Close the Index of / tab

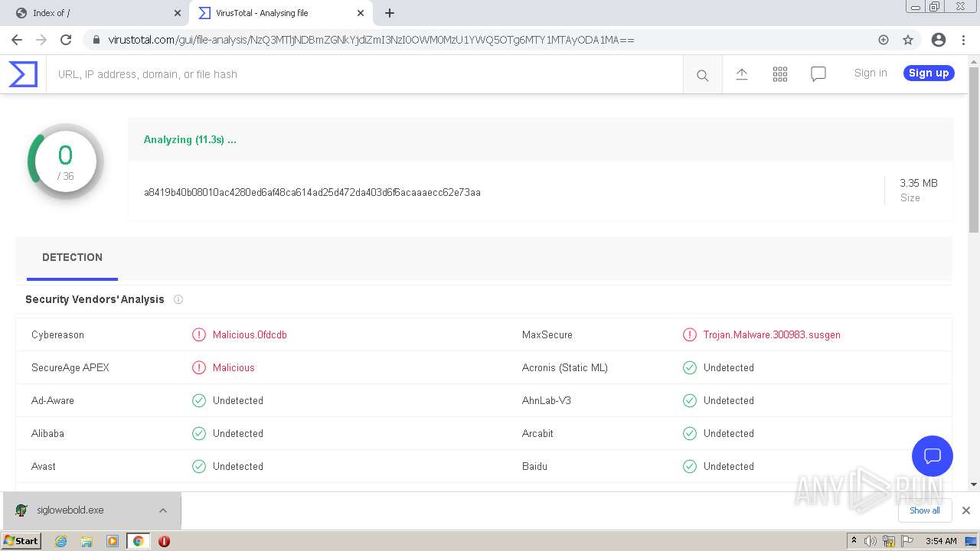point(178,13)
